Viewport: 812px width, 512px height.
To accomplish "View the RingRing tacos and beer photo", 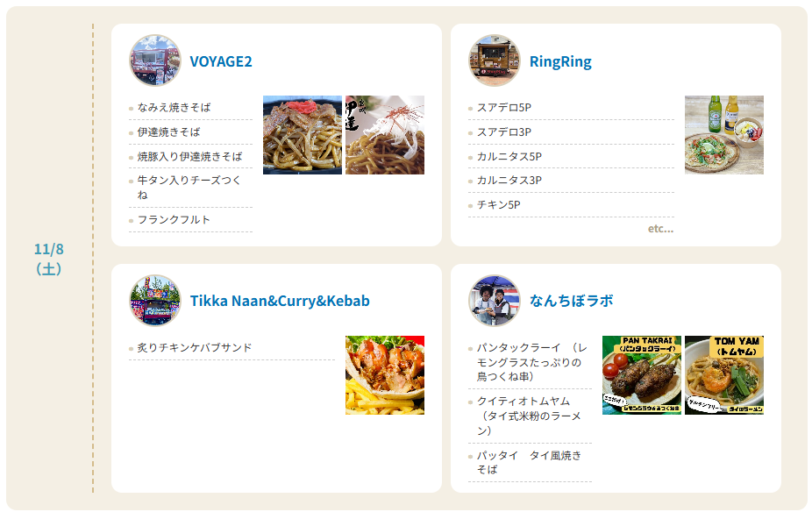I will (724, 135).
